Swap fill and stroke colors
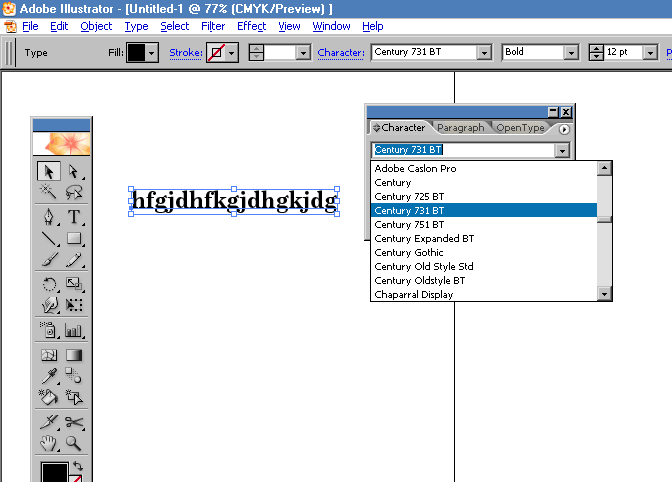The width and height of the screenshot is (672, 482). tap(78, 466)
